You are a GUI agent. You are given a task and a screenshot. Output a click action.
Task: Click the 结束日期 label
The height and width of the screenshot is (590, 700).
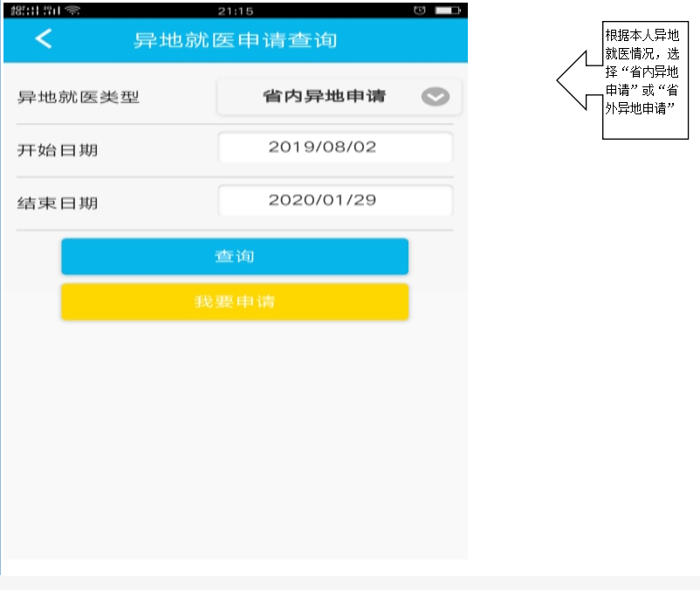pyautogui.click(x=58, y=203)
